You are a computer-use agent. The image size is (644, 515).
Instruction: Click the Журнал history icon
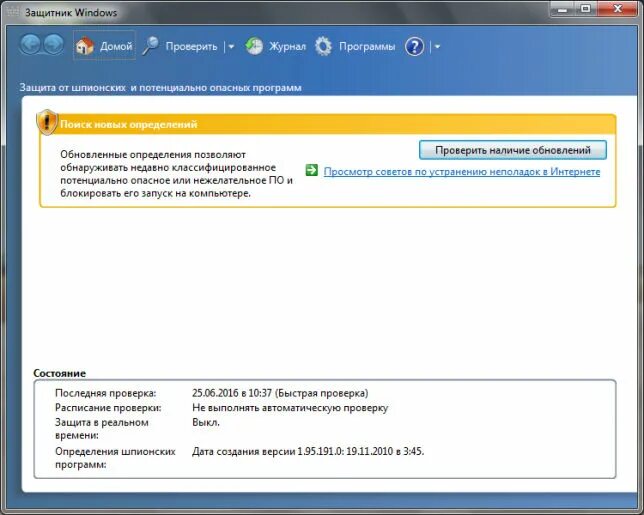coord(254,46)
